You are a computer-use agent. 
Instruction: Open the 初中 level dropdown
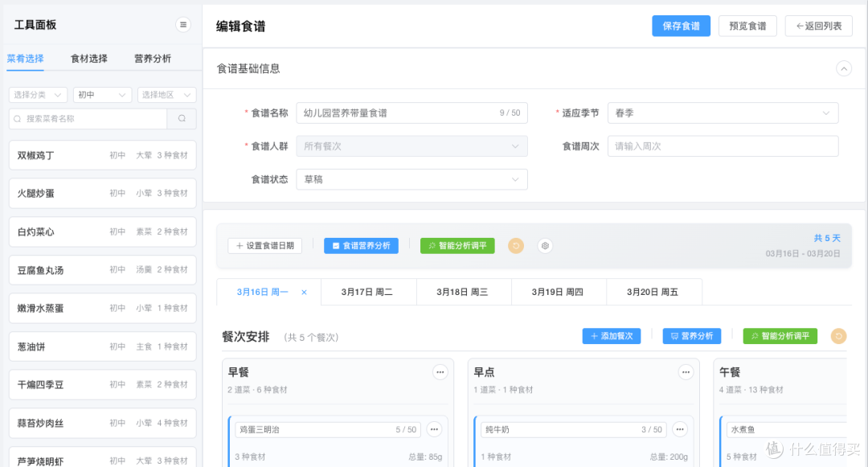click(102, 95)
